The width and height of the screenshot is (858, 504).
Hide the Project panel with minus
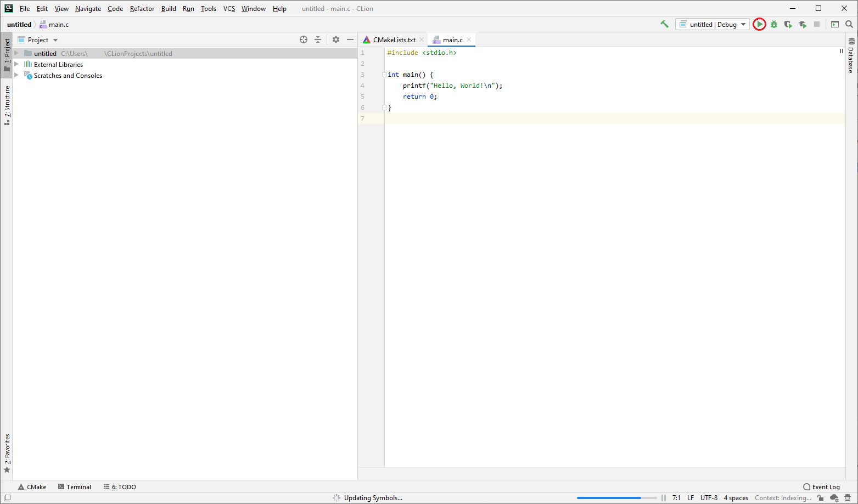click(x=350, y=39)
